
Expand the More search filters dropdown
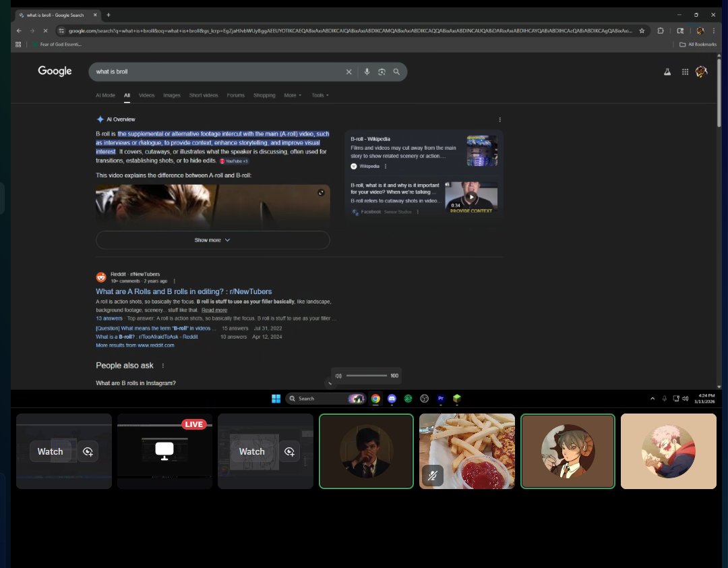click(x=293, y=95)
